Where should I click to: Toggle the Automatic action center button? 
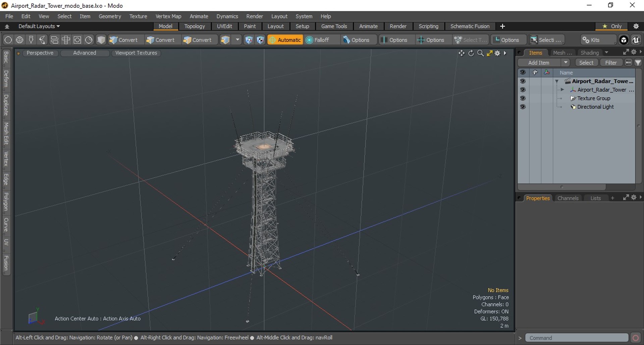click(285, 40)
